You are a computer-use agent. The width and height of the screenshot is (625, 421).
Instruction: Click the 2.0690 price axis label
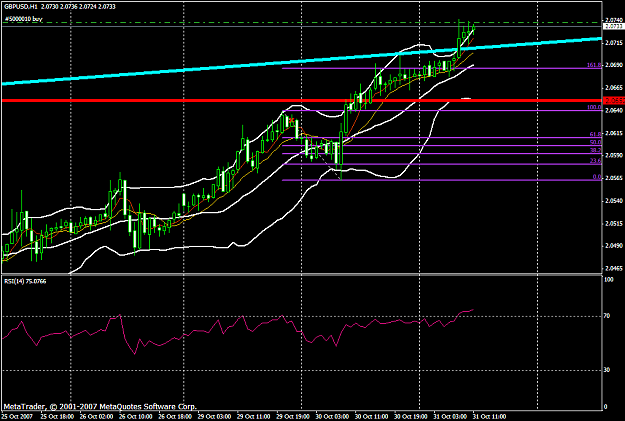(x=614, y=65)
